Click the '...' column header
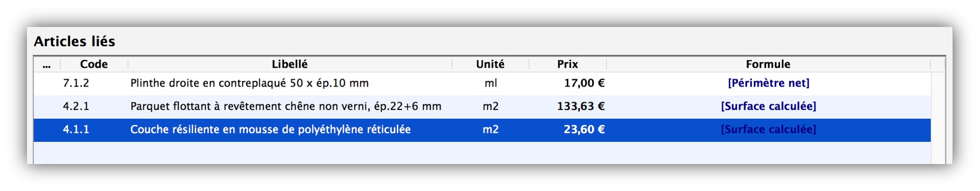Screen dimensions: 980x191 pos(47,64)
